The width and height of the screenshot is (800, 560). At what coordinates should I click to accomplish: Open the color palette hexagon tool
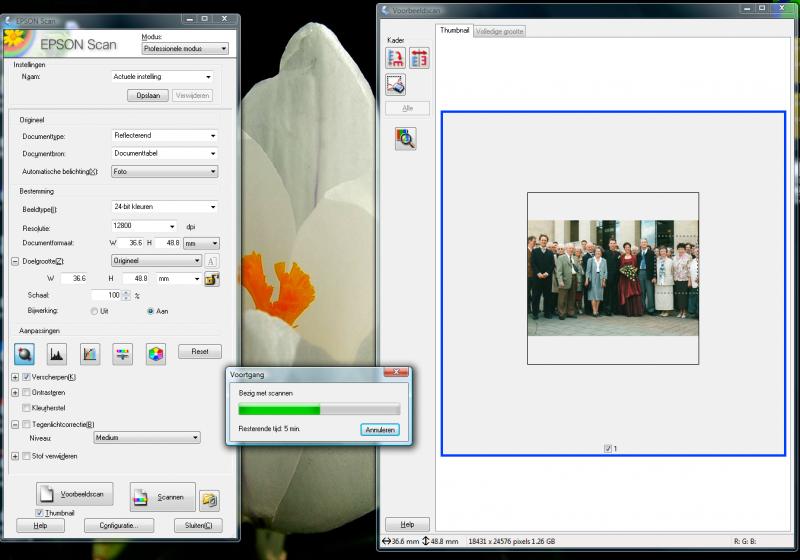[156, 353]
